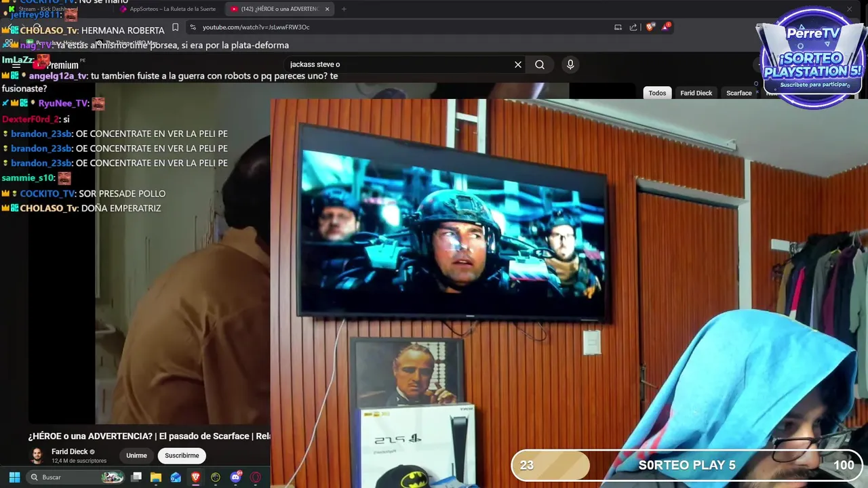The image size is (868, 488).
Task: Click the 12,4 M de suscriptores text
Action: pos(79,461)
